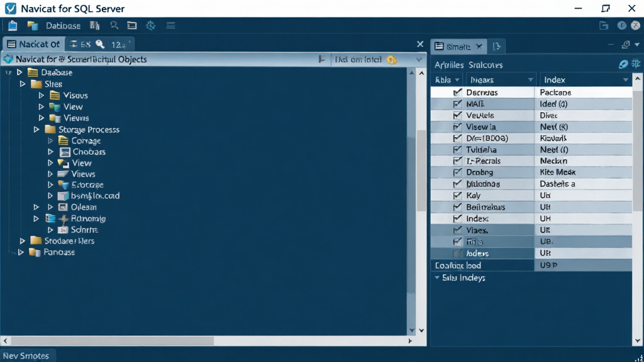Toggle the Kaly checkbox
Screen dimensions: 644x362
point(457,195)
